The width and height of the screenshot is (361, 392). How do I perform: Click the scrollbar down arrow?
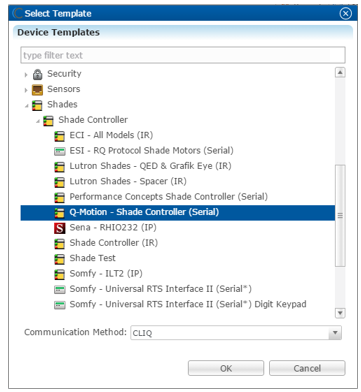340,313
